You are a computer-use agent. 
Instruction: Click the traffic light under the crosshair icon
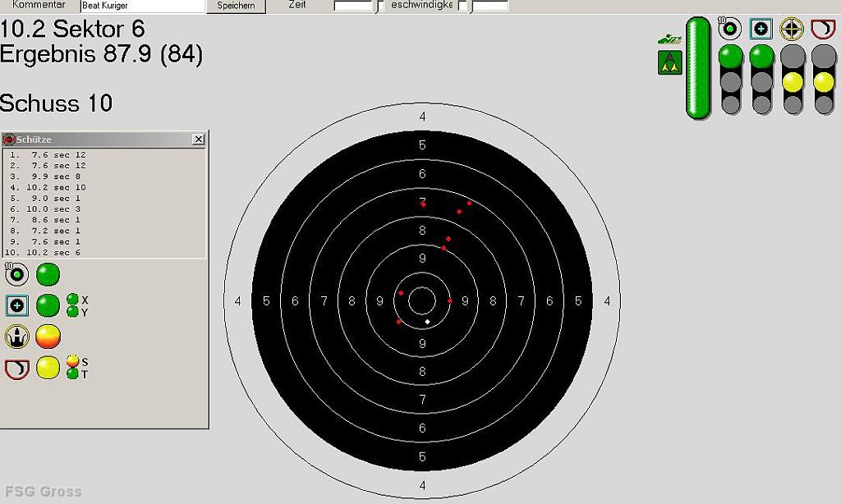tap(793, 80)
